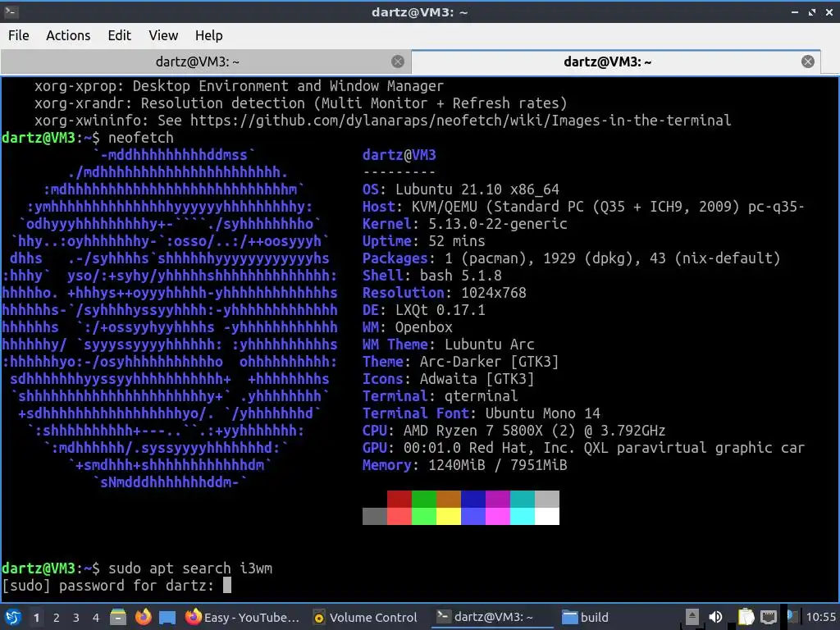Switch to the first dartz@VM3 terminal tab
840x630 pixels.
pos(197,62)
